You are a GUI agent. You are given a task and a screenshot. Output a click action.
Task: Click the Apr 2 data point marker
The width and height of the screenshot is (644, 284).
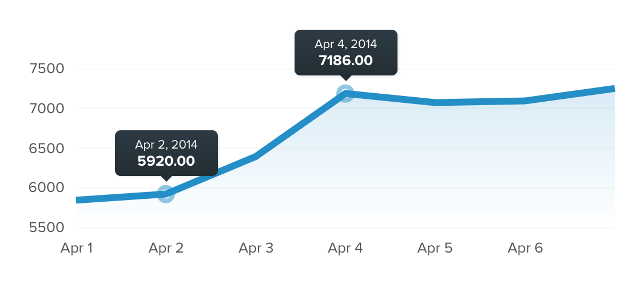tap(166, 194)
